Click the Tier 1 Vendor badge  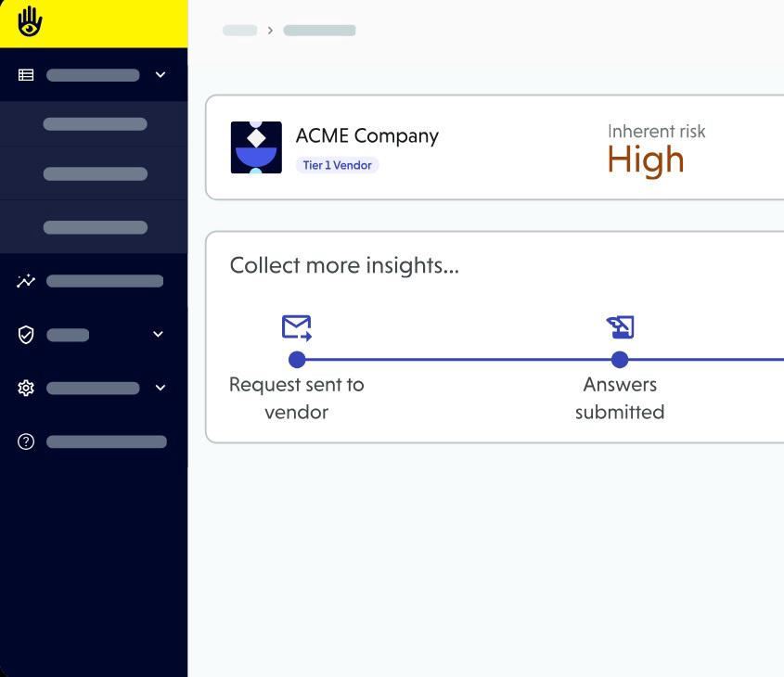338,165
